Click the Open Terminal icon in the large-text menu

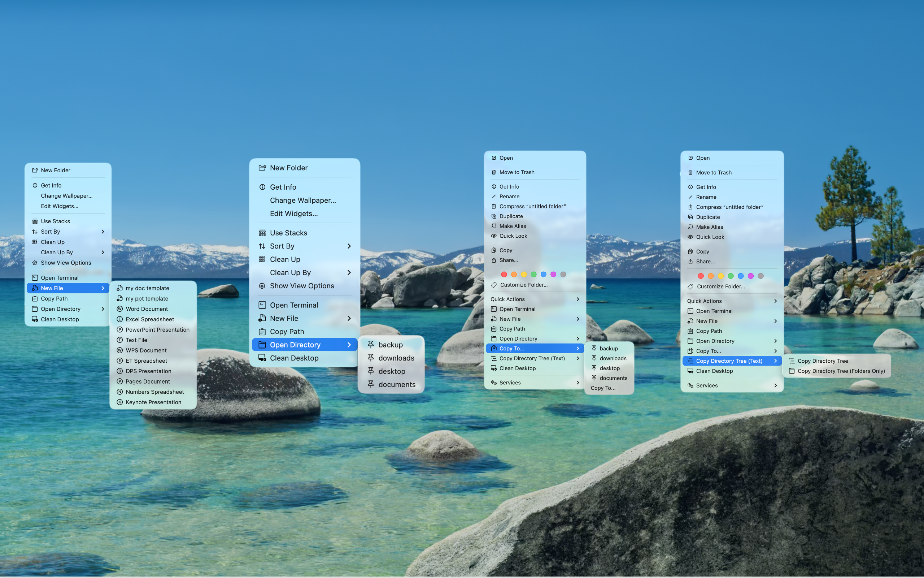262,305
